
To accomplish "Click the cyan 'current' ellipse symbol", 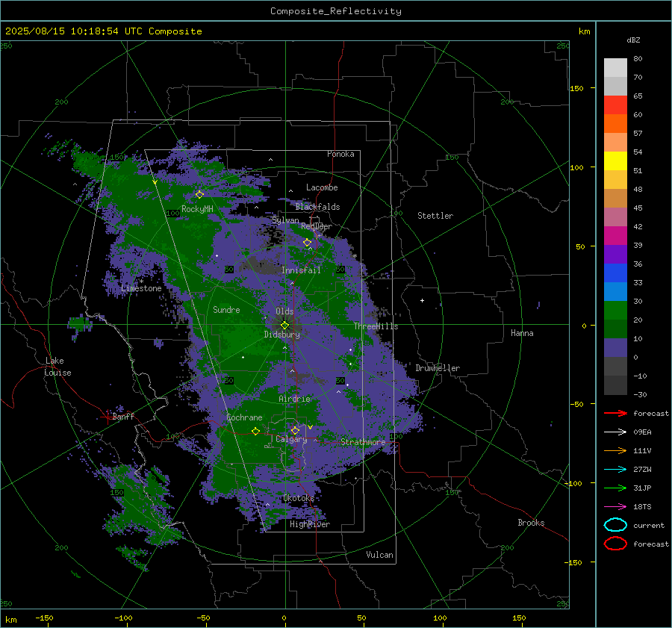I will tap(615, 525).
